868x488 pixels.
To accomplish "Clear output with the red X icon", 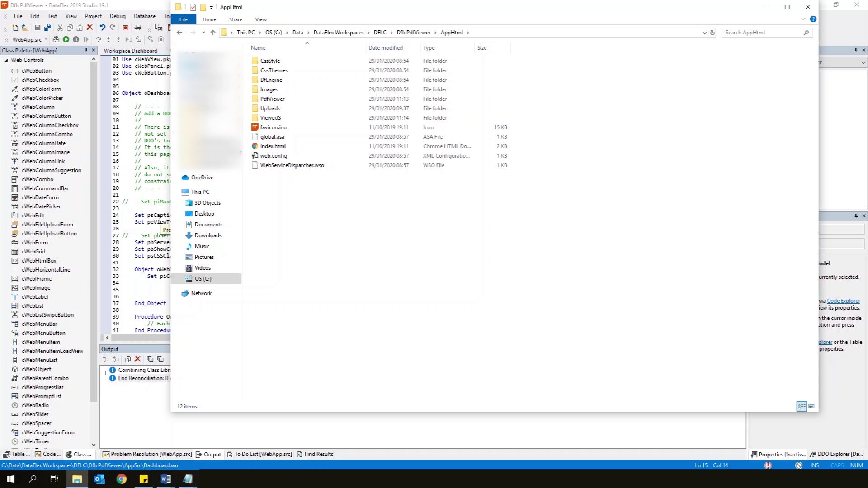I will coord(137,359).
